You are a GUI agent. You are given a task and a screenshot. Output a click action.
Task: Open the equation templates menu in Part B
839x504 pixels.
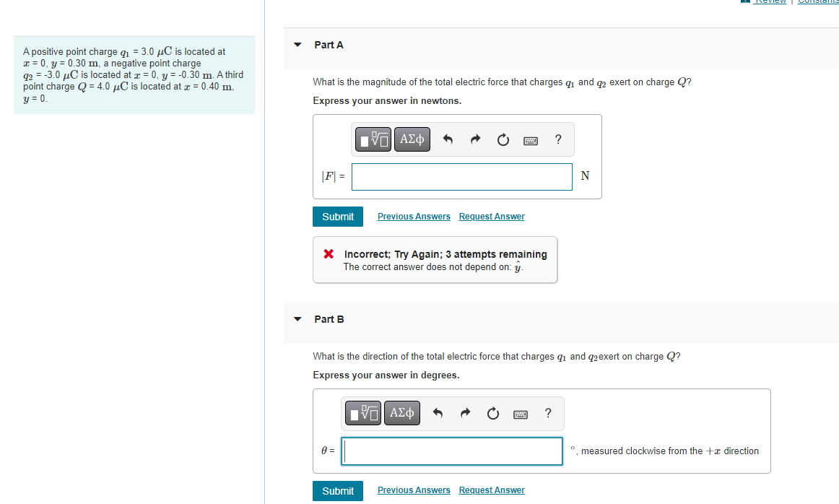pyautogui.click(x=363, y=412)
